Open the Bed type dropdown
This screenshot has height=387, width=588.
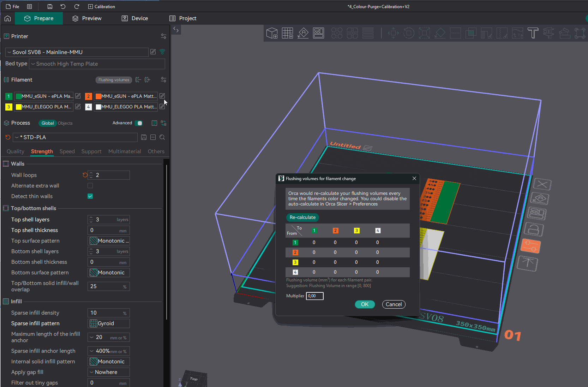(97, 64)
